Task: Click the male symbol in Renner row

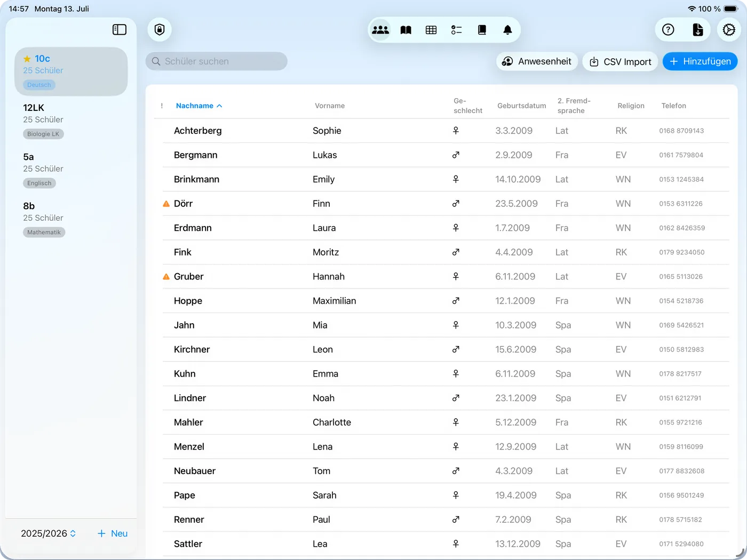Action: click(x=456, y=519)
